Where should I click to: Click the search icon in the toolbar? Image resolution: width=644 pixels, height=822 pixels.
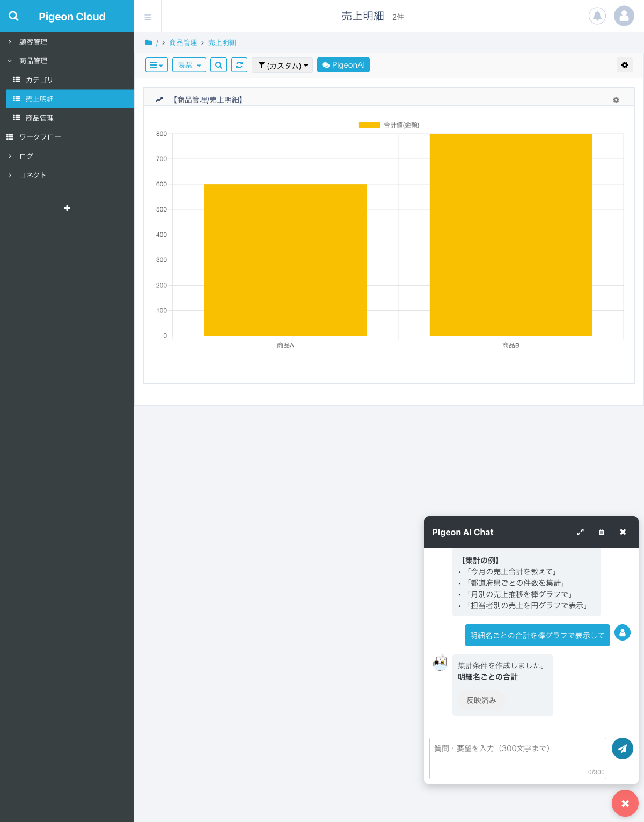tap(218, 65)
